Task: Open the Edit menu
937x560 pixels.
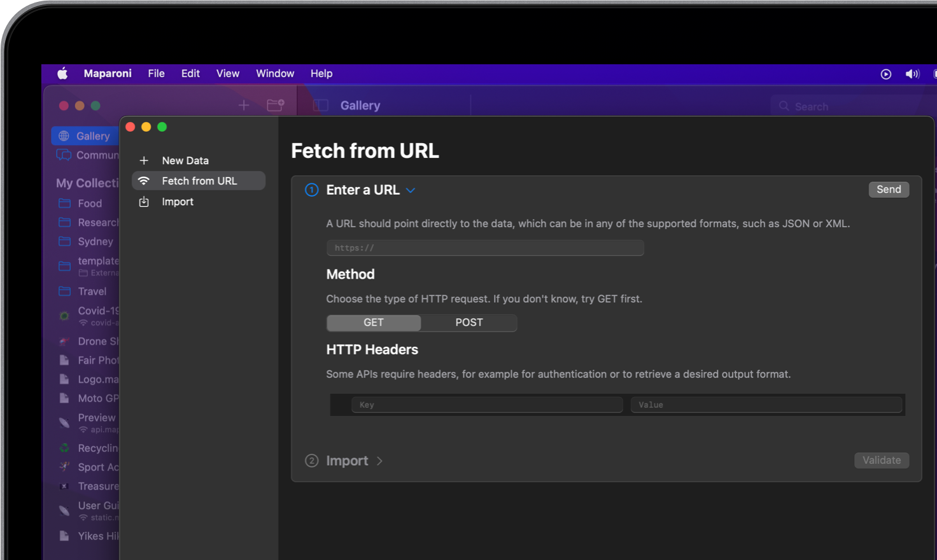Action: 190,74
